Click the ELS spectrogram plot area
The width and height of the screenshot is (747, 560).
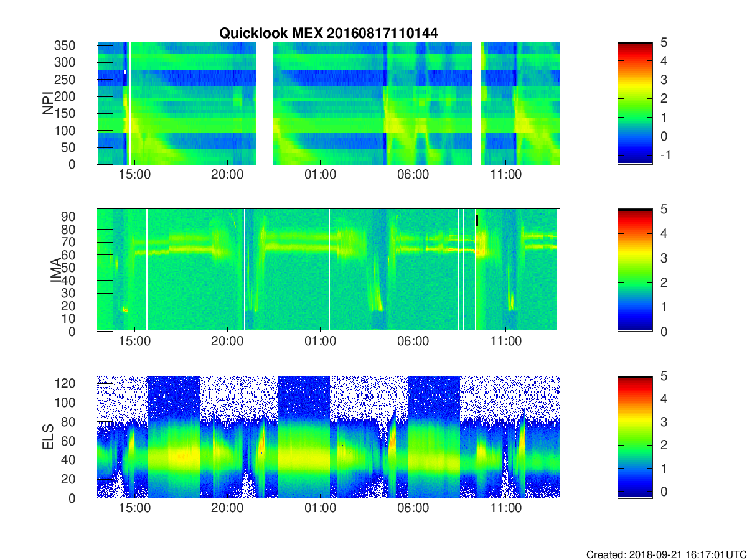pyautogui.click(x=329, y=437)
